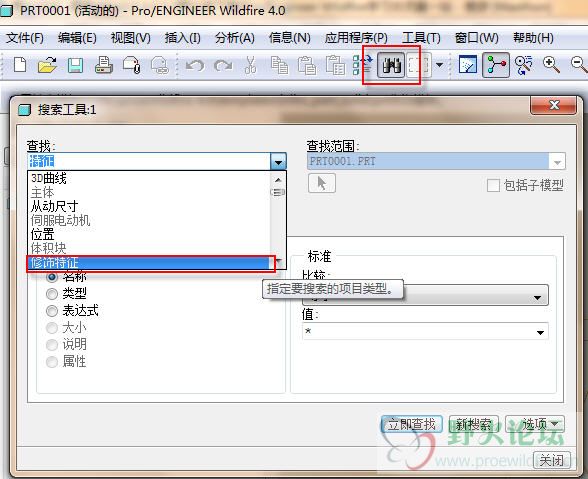Click the Paste Special icon
Viewport: 588px width, 479px height.
pyautogui.click(x=335, y=65)
